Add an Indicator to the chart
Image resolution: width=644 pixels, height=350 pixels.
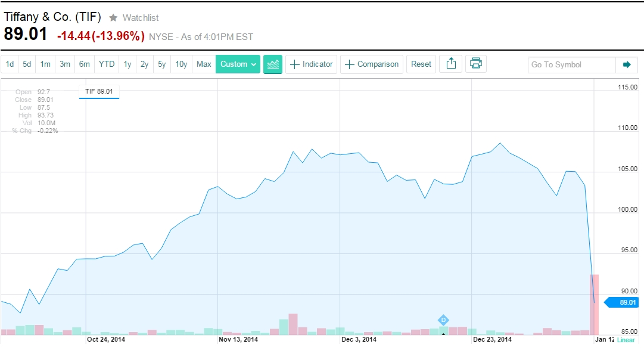(312, 64)
